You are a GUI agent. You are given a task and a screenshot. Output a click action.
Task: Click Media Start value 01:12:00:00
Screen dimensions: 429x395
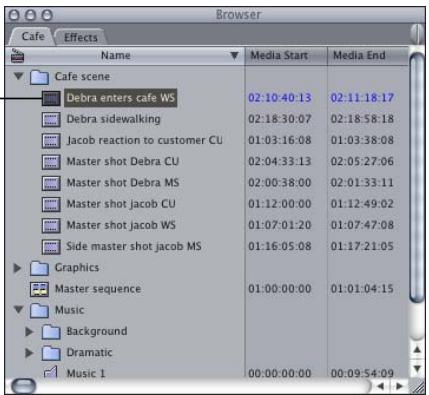pos(280,204)
